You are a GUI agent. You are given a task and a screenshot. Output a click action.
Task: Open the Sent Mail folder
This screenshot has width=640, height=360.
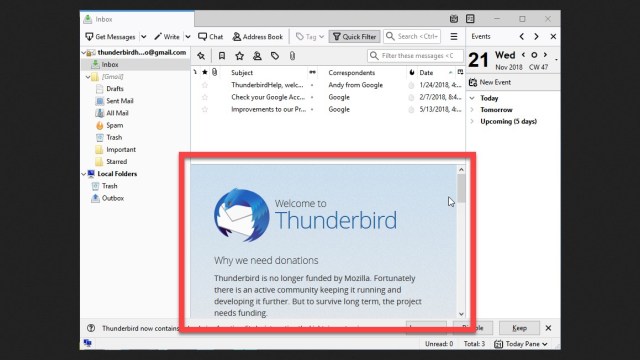pos(120,101)
